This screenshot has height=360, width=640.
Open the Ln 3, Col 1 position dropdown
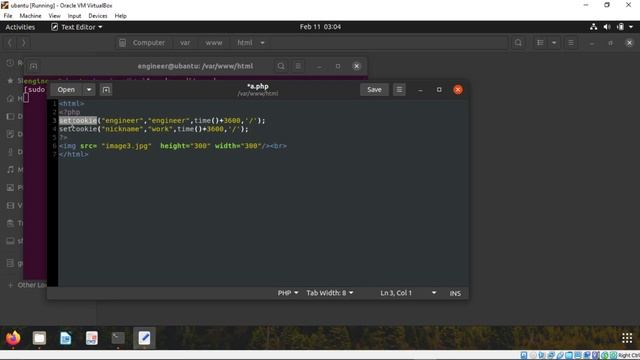coord(408,293)
